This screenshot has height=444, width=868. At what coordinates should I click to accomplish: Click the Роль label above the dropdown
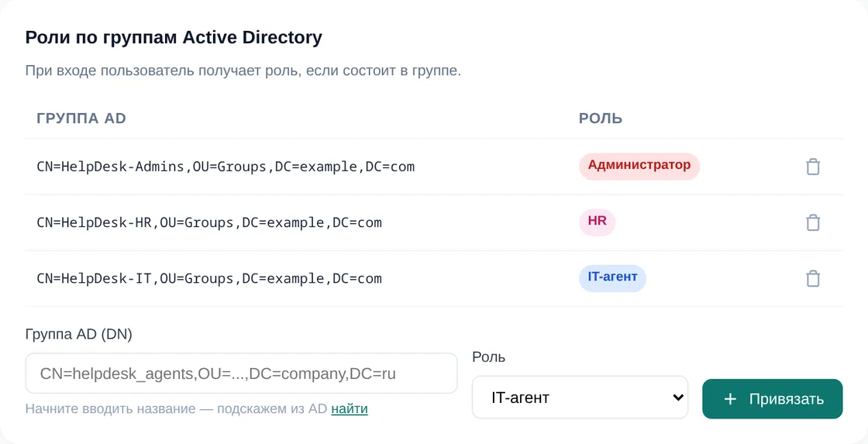click(489, 357)
